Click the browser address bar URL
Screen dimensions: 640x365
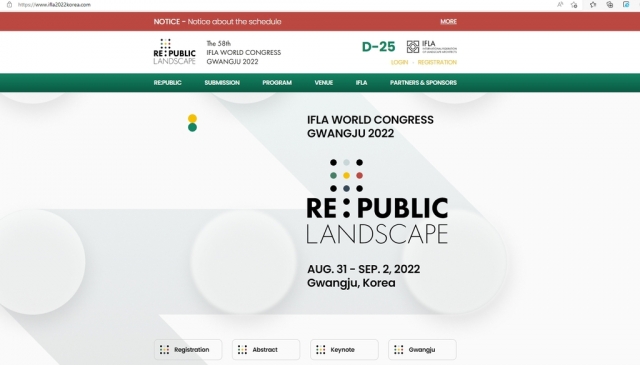(x=54, y=4)
